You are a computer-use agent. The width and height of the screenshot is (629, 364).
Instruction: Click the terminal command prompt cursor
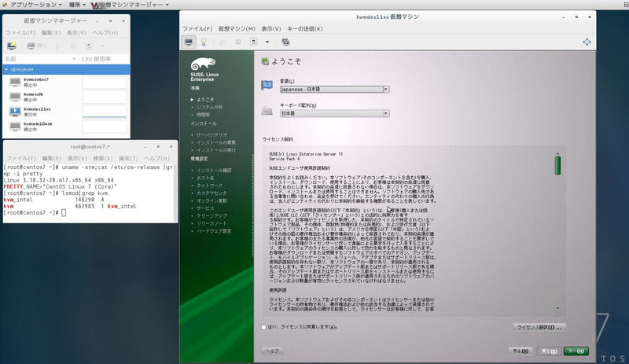click(x=64, y=213)
